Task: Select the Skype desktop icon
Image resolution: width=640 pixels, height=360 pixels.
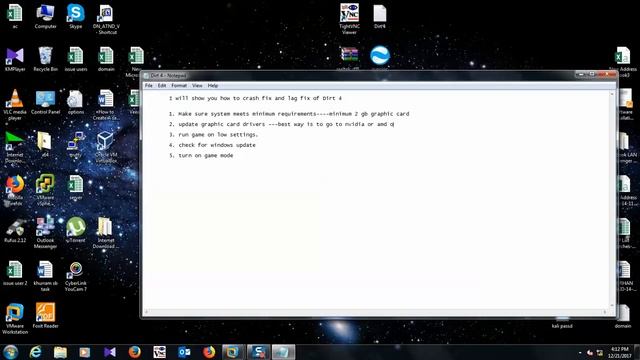Action: (x=76, y=16)
